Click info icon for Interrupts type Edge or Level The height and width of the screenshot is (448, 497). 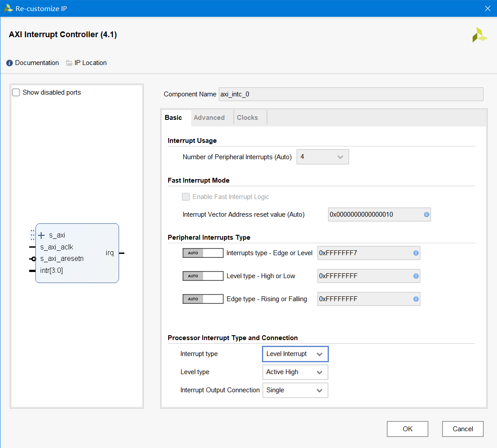416,253
